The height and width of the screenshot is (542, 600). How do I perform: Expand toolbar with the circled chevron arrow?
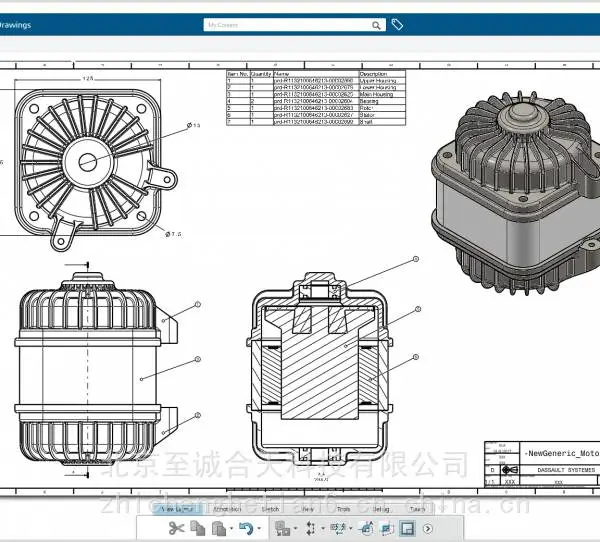(428, 529)
